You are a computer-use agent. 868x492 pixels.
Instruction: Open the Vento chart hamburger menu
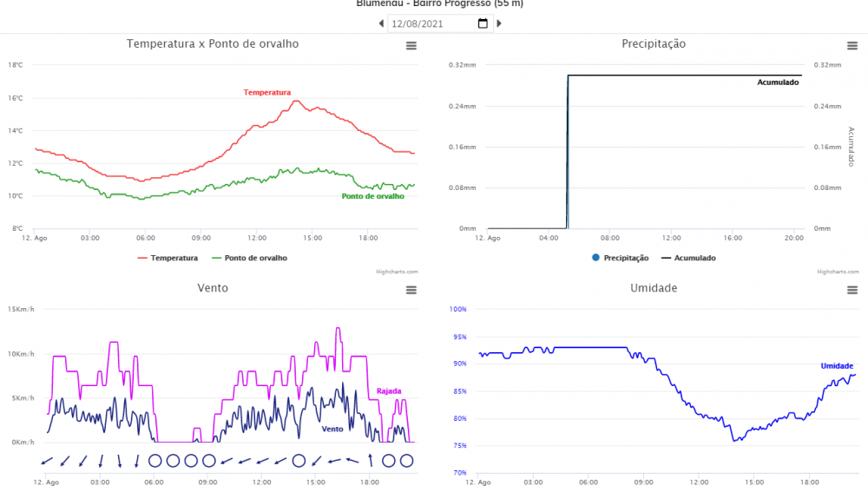pos(411,290)
